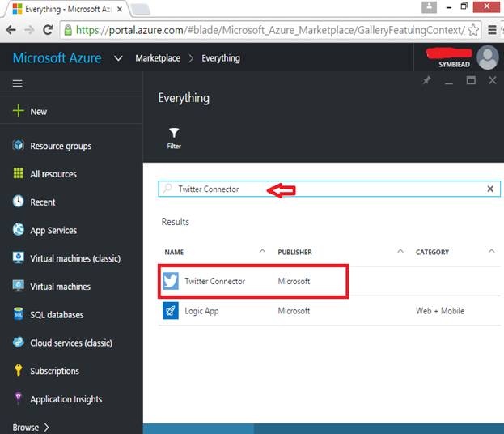
Task: Minimize the Everything blade
Action: point(449,82)
